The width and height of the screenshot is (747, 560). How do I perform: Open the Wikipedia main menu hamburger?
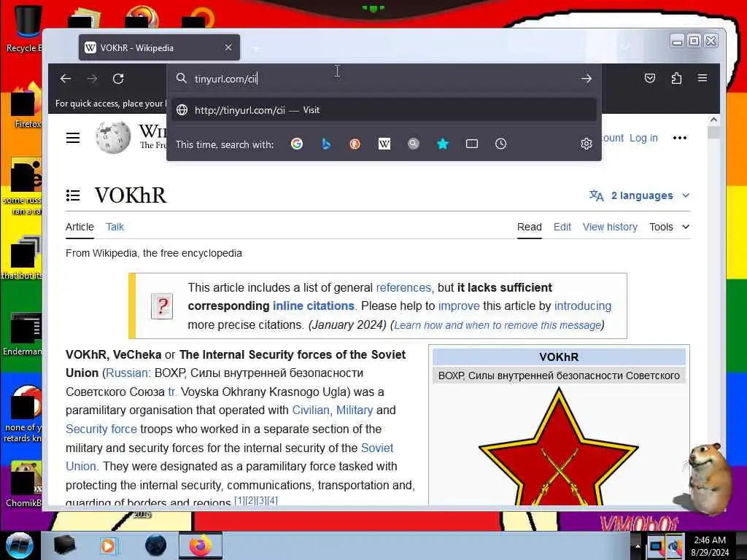(x=73, y=138)
